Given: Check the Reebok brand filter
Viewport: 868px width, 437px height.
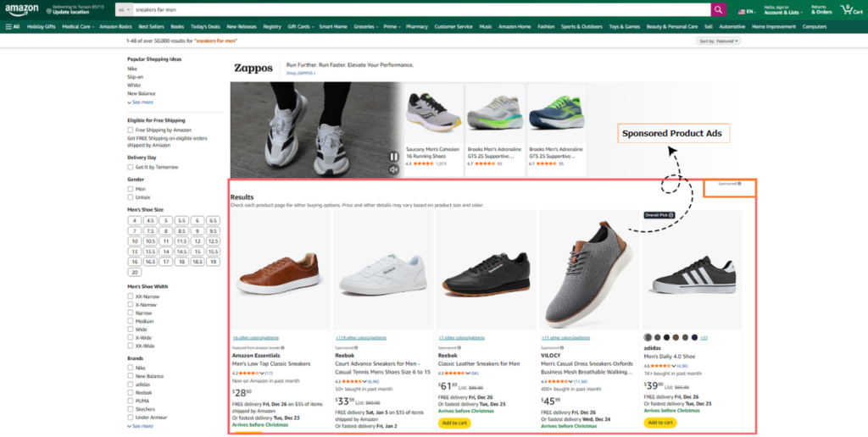Looking at the screenshot, I should 131,393.
